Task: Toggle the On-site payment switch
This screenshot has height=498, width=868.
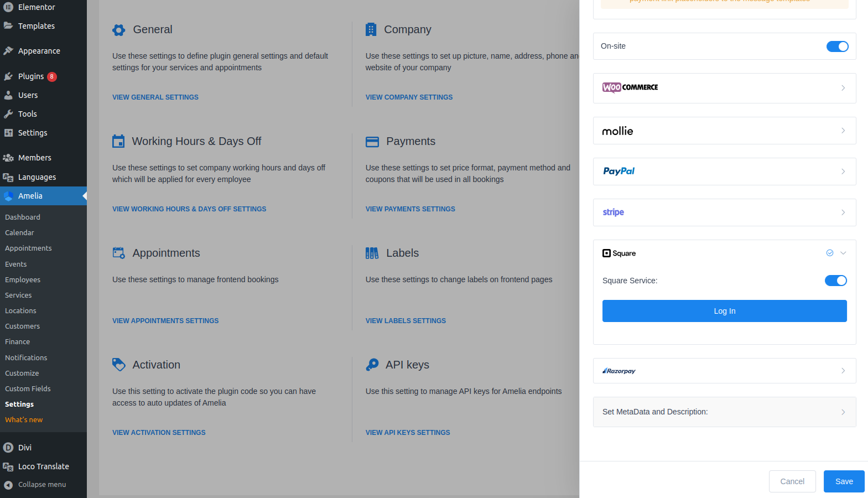Action: coord(838,46)
